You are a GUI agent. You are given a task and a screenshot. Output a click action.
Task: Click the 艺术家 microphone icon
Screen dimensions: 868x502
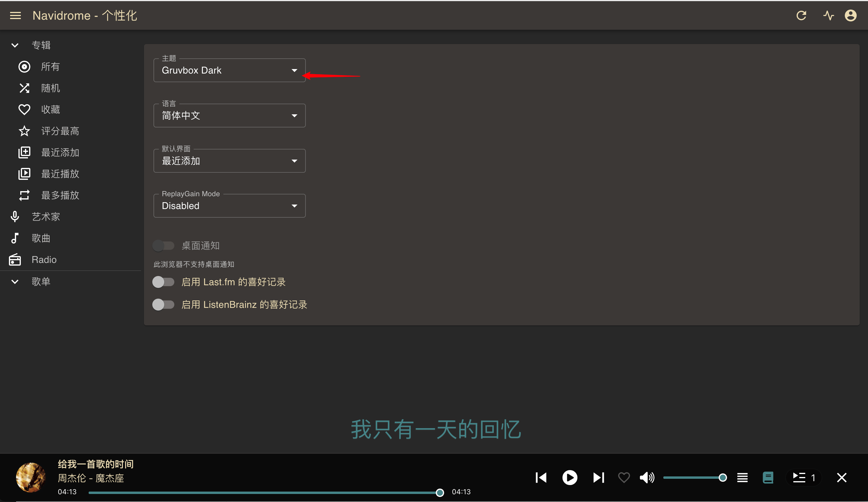[x=15, y=216]
